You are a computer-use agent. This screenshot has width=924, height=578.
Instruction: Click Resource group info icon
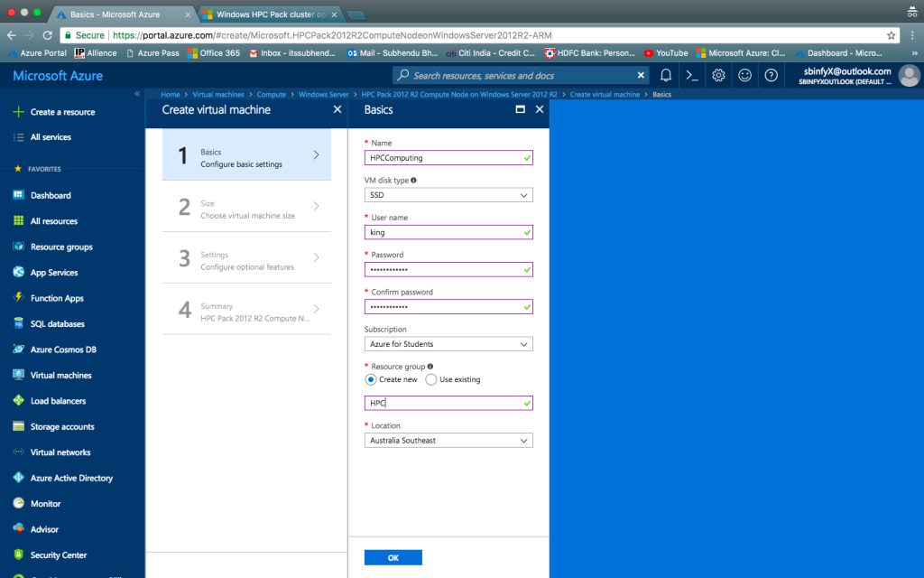coord(430,367)
